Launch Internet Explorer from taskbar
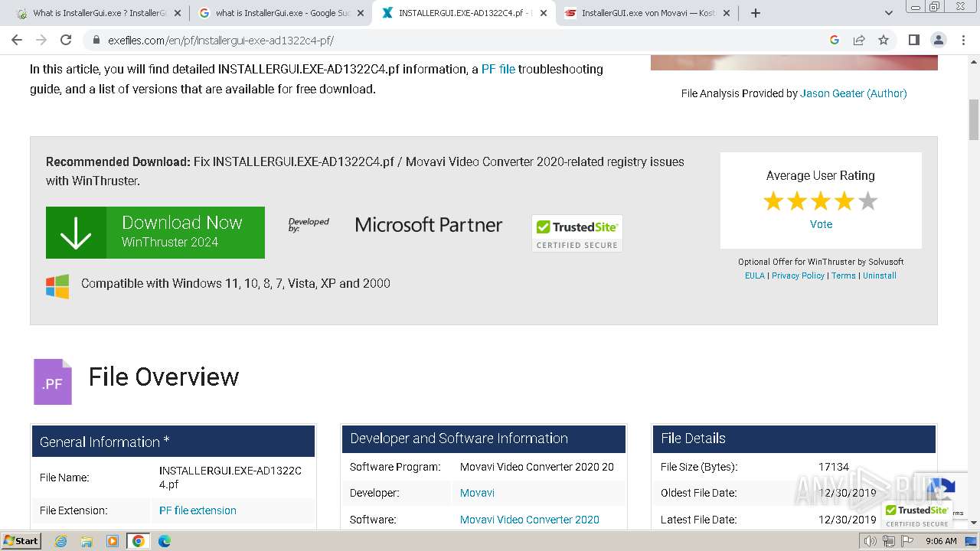The image size is (980, 551). (x=61, y=541)
